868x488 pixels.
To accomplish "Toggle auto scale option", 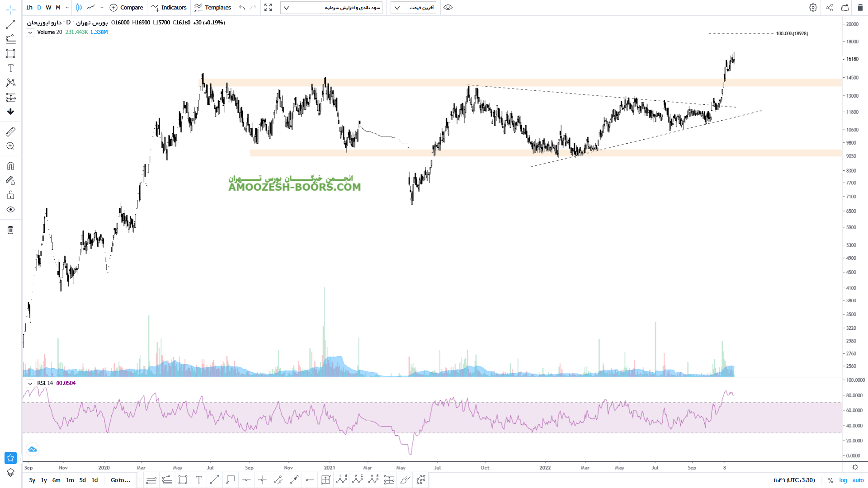I will (858, 480).
